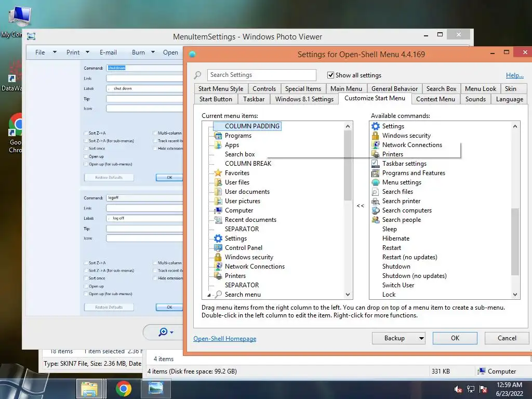The height and width of the screenshot is (399, 532).
Task: Click the Taskbar settings icon
Action: [x=375, y=164]
